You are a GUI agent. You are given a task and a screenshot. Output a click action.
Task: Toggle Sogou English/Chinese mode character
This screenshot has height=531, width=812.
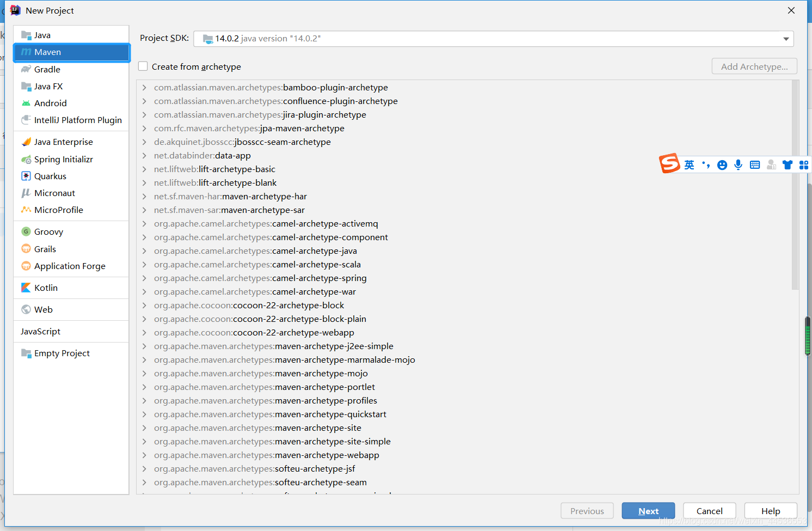pos(690,165)
